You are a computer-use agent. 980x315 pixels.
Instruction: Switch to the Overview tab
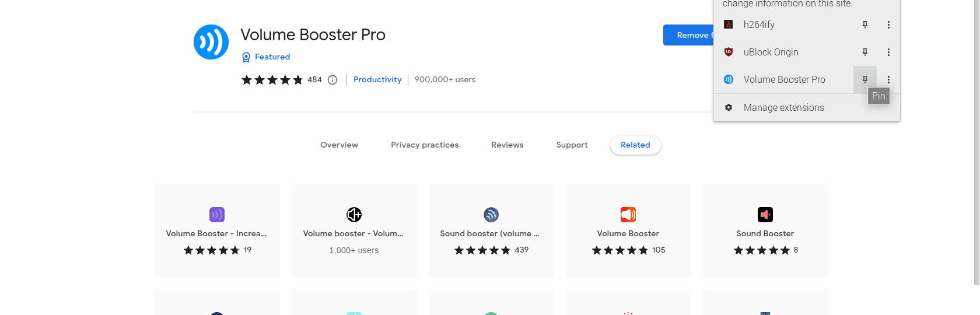click(x=339, y=145)
